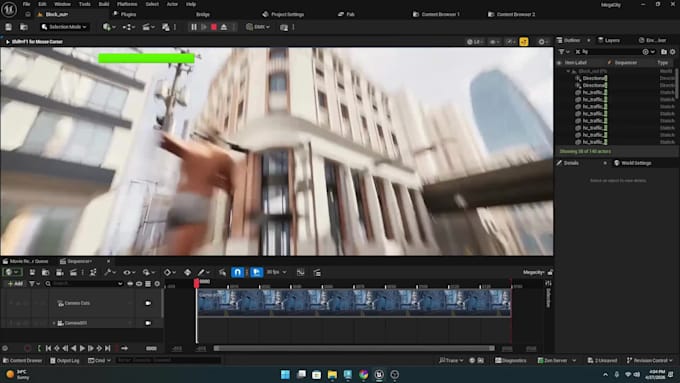Open the Blueprints dropdown in main toolbar
Screen dimensions: 680x383
[128, 27]
